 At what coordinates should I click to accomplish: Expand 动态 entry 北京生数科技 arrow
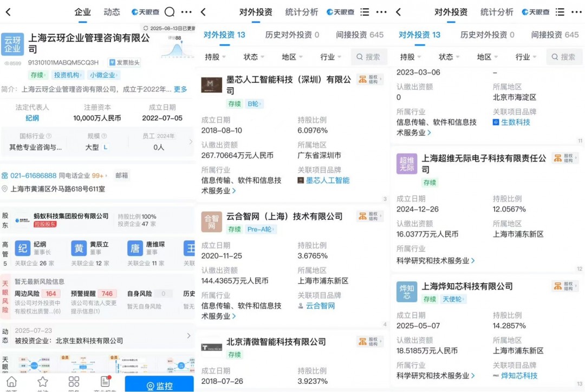[x=189, y=336]
